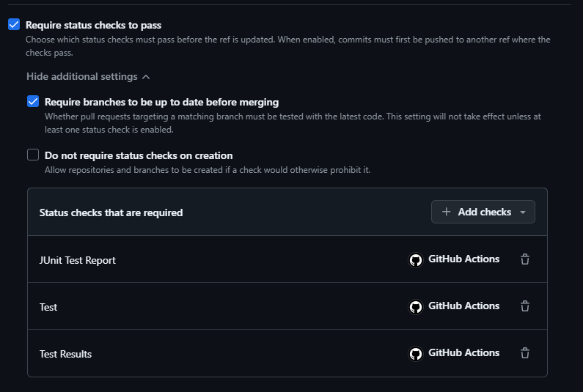Select the JUnit Test Report check name
This screenshot has height=392, width=583.
coord(78,260)
